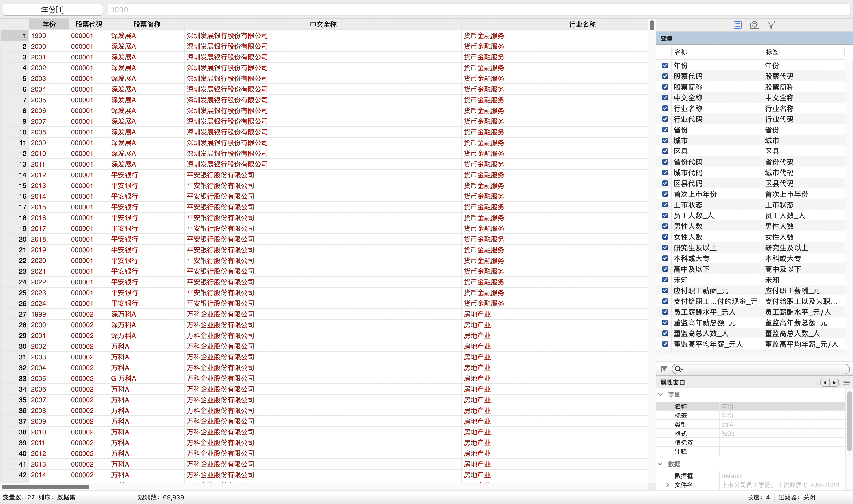Select the 股票代码 column header
Viewport: 853px width, 504px height.
pos(89,25)
